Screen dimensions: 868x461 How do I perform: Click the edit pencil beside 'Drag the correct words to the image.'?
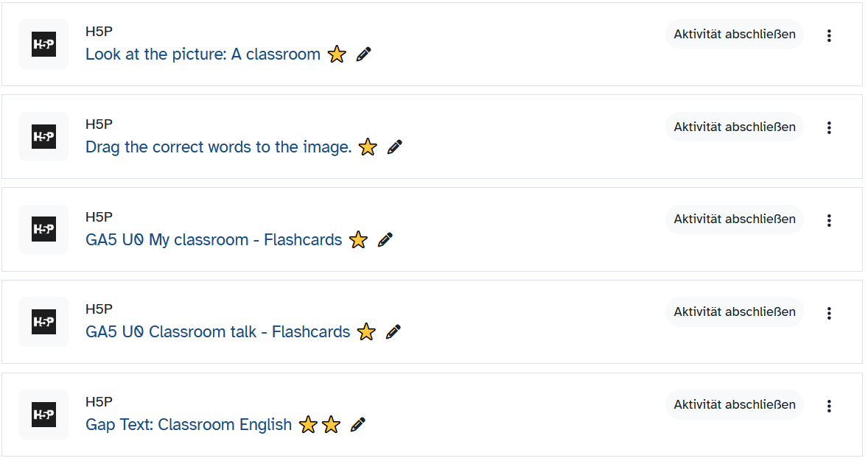click(395, 147)
